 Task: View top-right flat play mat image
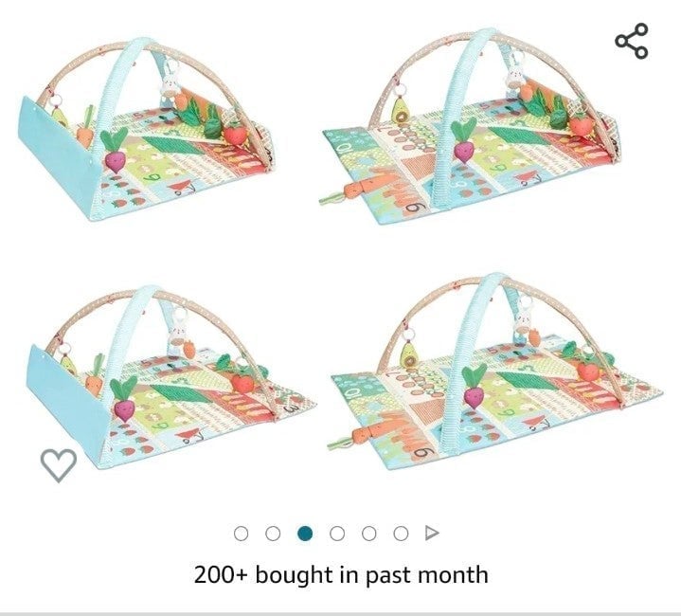(469, 126)
